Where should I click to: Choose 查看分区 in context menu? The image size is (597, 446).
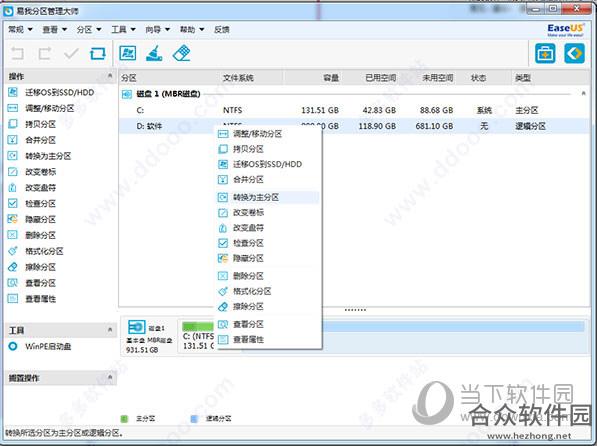tap(268, 324)
